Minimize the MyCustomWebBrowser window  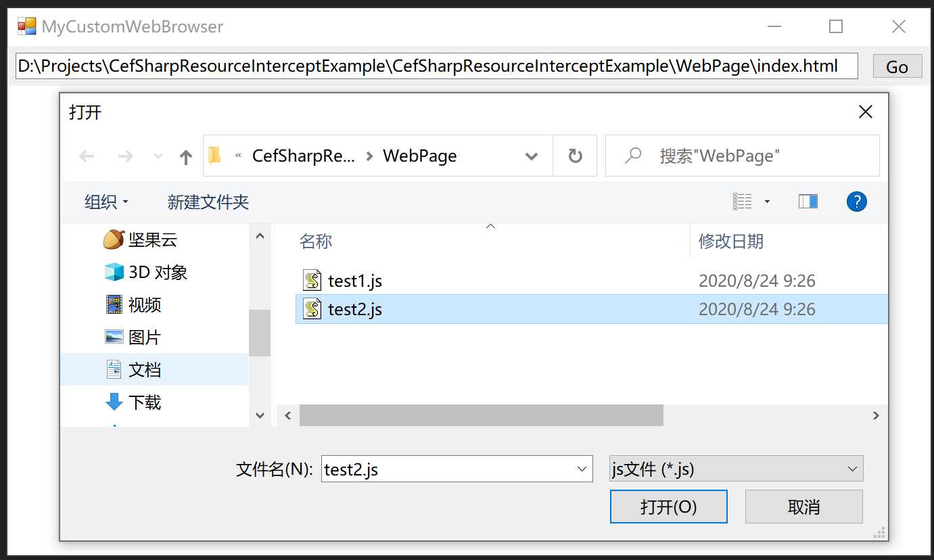click(x=774, y=26)
